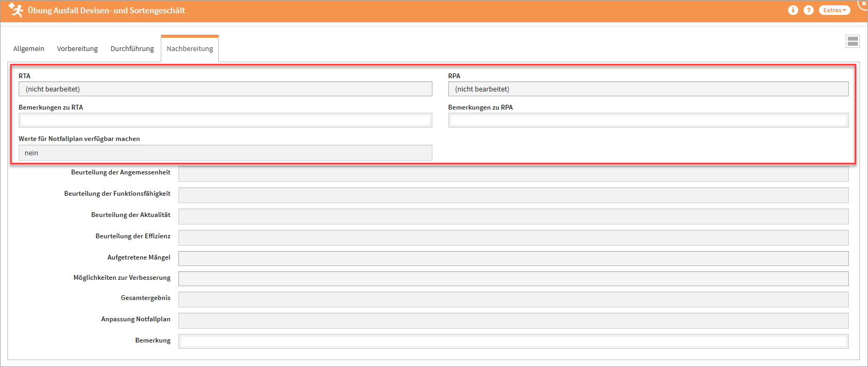This screenshot has width=868, height=367.
Task: Click the running person exercise icon in header
Action: point(16,10)
